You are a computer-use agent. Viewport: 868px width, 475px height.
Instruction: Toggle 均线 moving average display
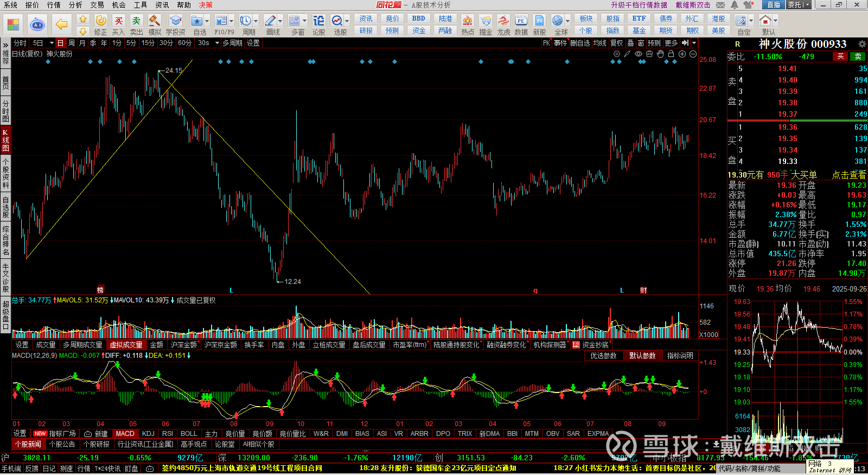pos(599,43)
